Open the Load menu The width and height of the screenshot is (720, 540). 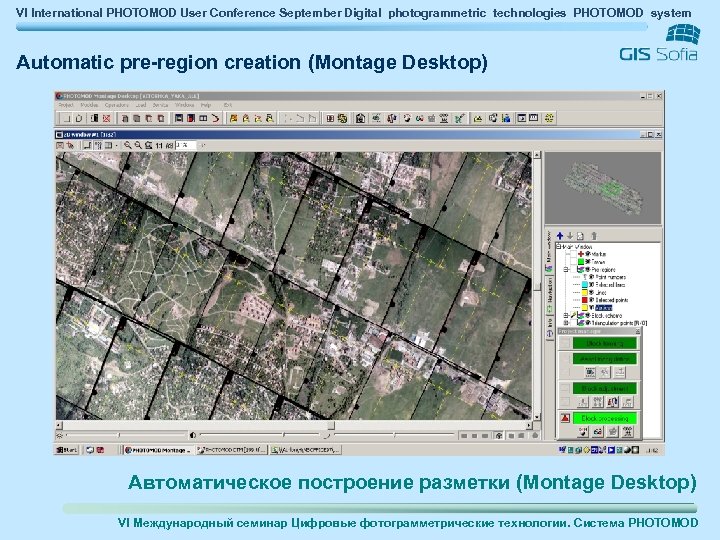pos(141,105)
